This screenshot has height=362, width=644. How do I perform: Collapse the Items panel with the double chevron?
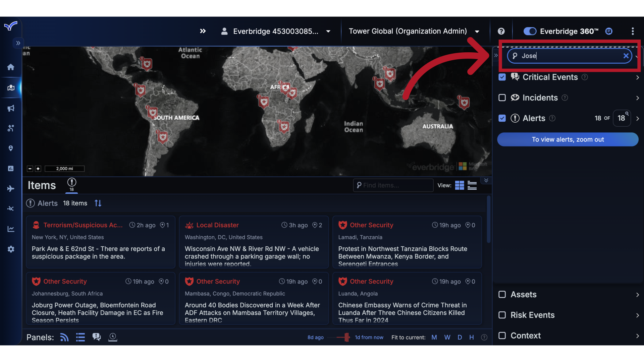point(486,180)
